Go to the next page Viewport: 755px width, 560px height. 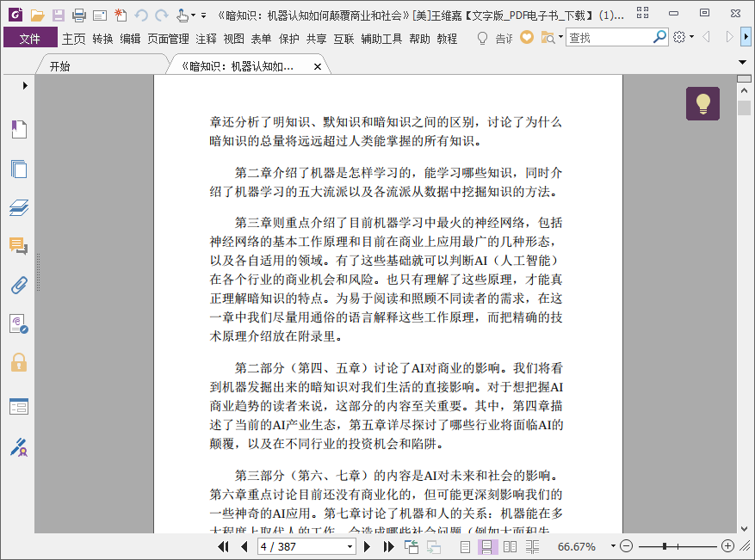click(367, 546)
